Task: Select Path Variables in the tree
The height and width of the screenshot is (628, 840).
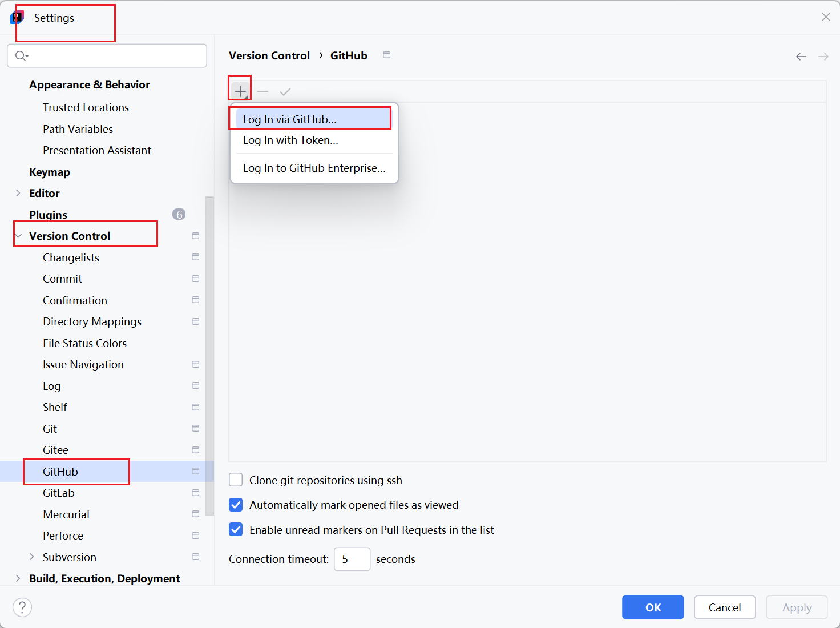Action: (x=78, y=129)
